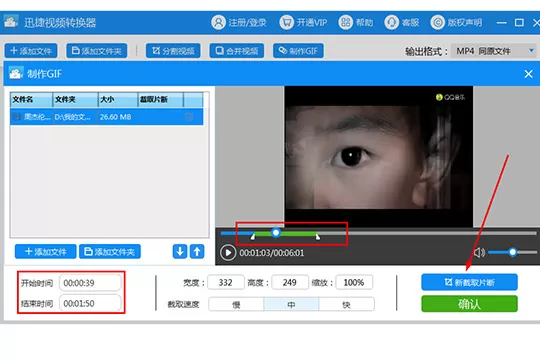The image size is (540, 360).
Task: Click 添加文件夹 in the main toolbar
Action: click(97, 51)
